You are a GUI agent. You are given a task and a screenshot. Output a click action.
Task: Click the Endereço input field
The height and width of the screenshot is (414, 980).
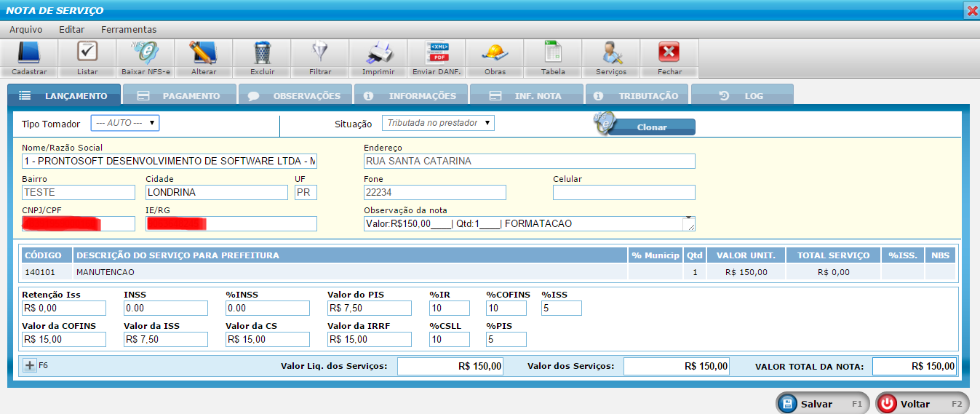pos(530,161)
